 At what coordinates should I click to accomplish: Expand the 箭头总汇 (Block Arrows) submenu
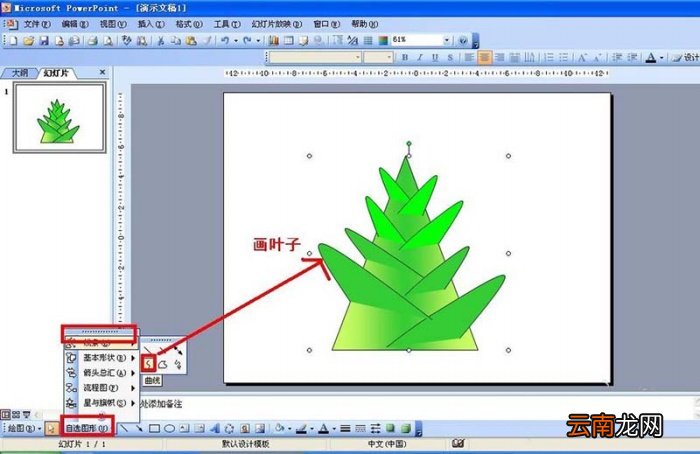[x=101, y=373]
